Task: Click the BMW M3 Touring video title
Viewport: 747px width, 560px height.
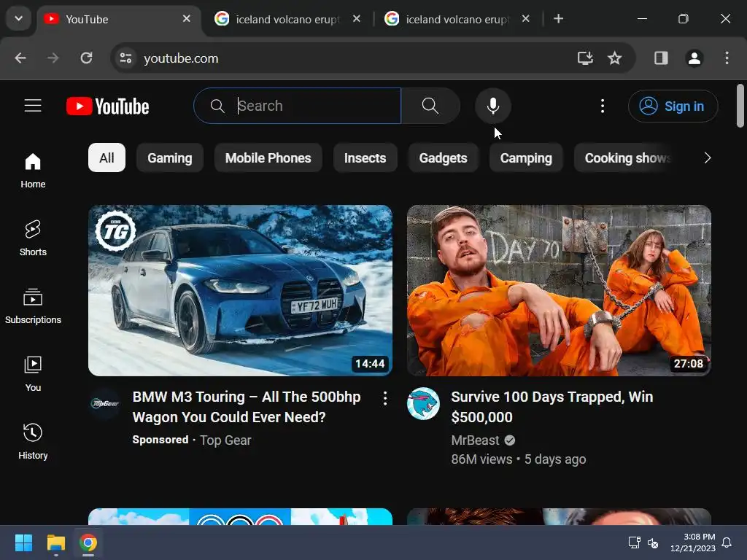Action: point(247,407)
